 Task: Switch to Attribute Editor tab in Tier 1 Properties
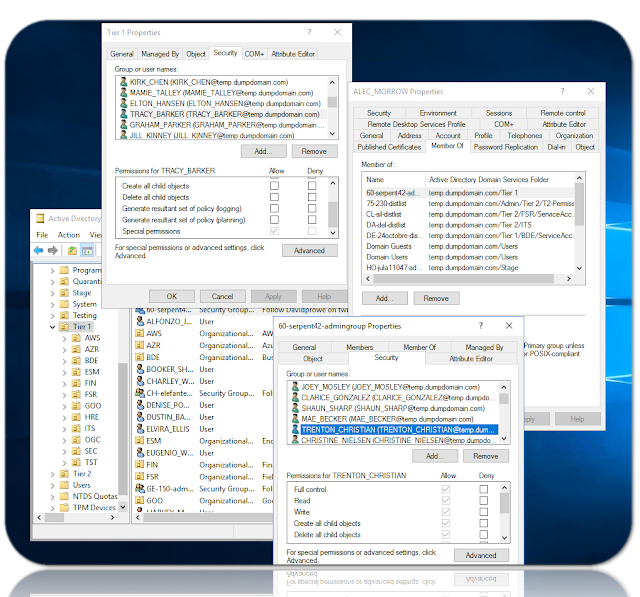click(293, 54)
